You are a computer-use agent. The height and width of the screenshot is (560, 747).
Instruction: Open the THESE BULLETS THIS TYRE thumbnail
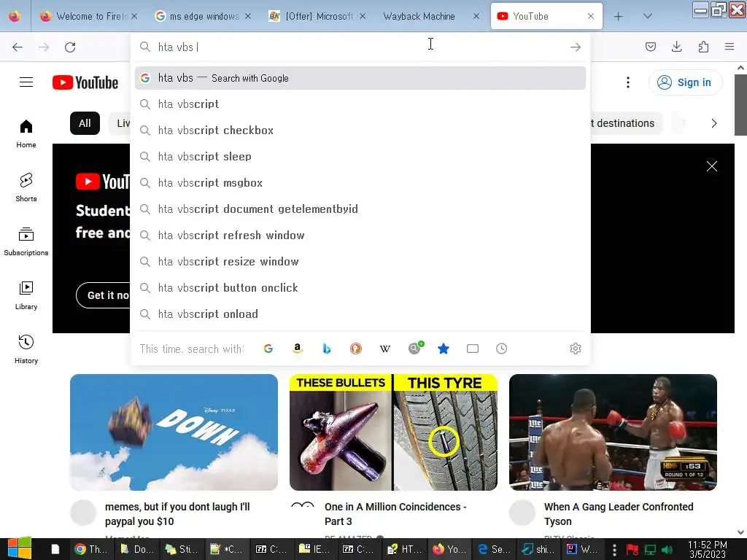[x=393, y=432]
